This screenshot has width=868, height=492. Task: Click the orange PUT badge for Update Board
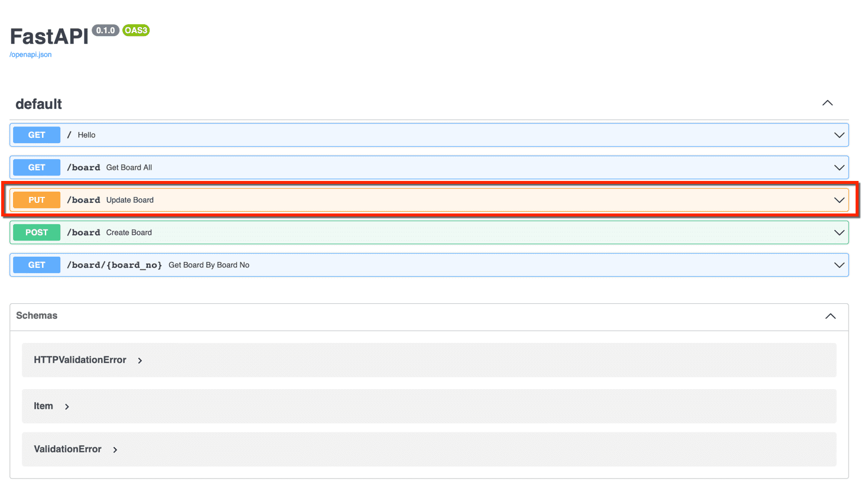pyautogui.click(x=36, y=199)
